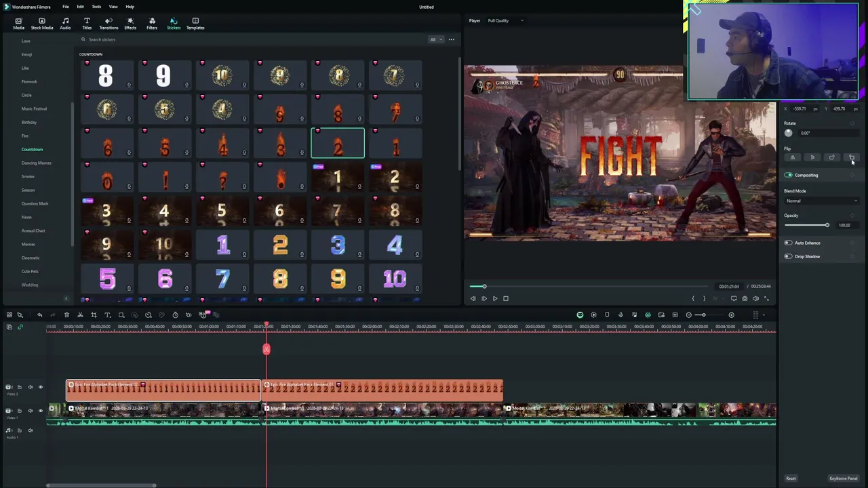868x488 pixels.
Task: Click the player progress bar handle
Action: tap(484, 286)
